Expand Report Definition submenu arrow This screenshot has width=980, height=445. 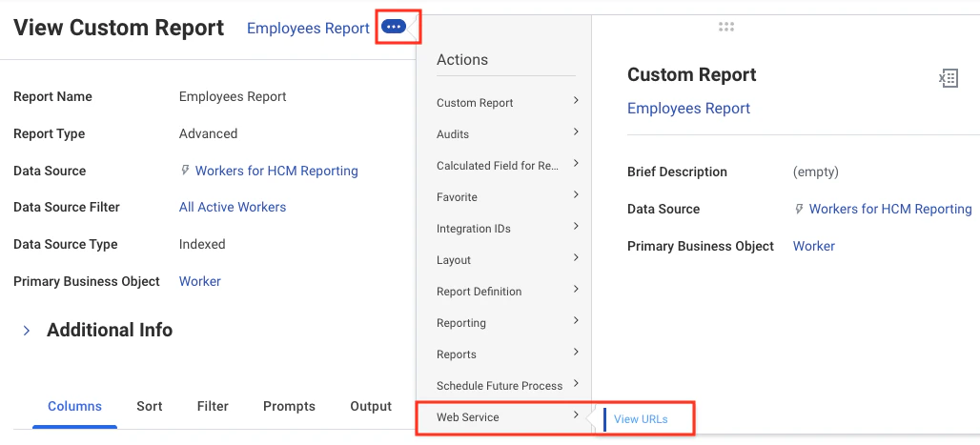[576, 289]
